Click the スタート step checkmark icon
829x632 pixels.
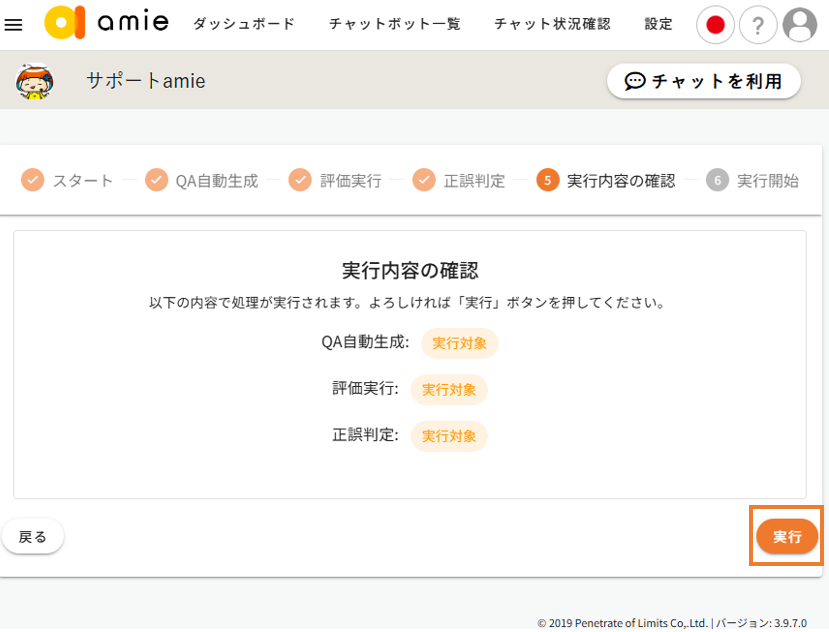tap(33, 180)
